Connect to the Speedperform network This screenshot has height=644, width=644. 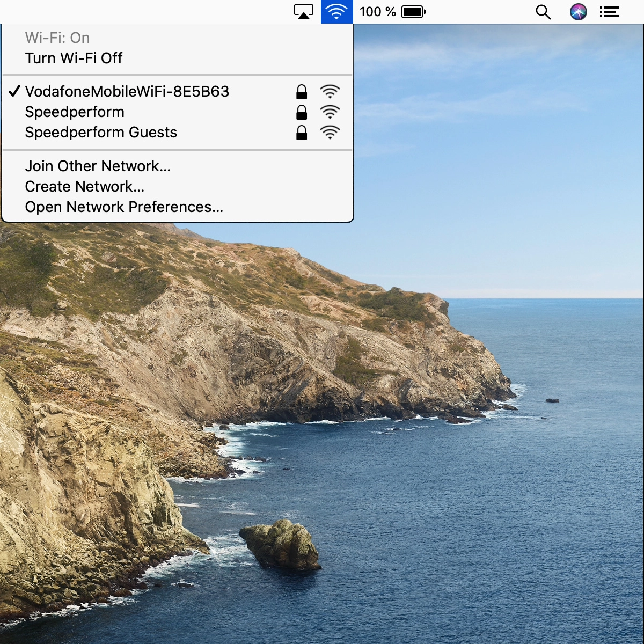pyautogui.click(x=75, y=112)
